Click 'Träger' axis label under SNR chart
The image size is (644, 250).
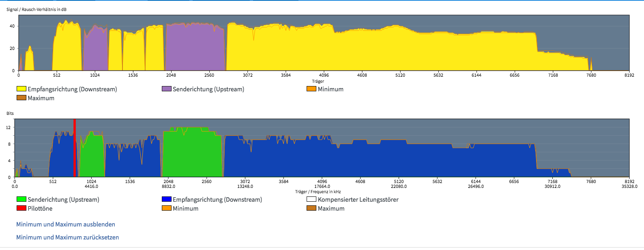tap(318, 82)
